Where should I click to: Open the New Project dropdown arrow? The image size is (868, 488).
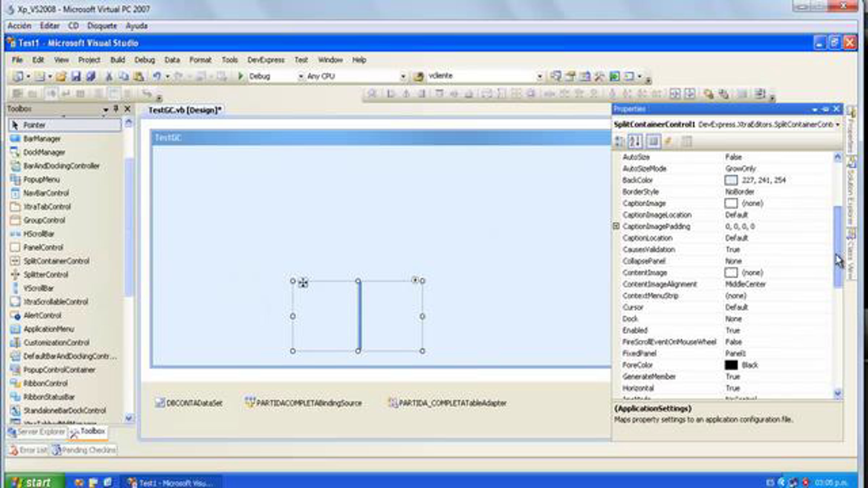click(28, 77)
